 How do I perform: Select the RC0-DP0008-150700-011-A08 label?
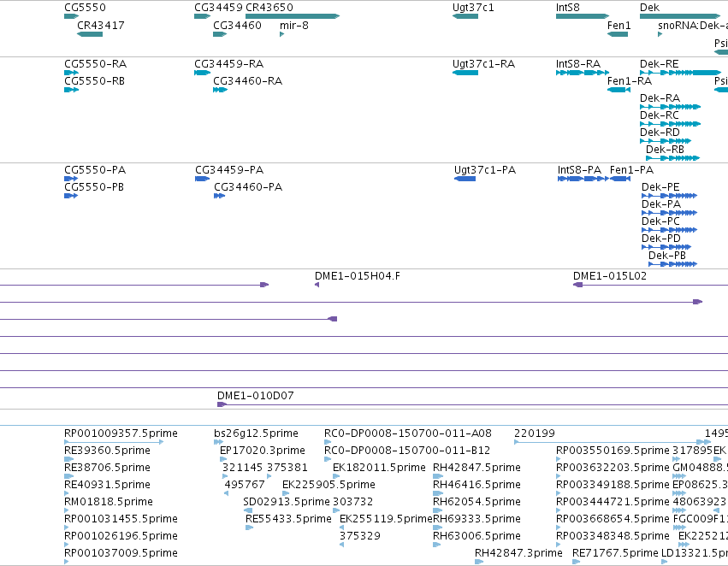point(408,433)
